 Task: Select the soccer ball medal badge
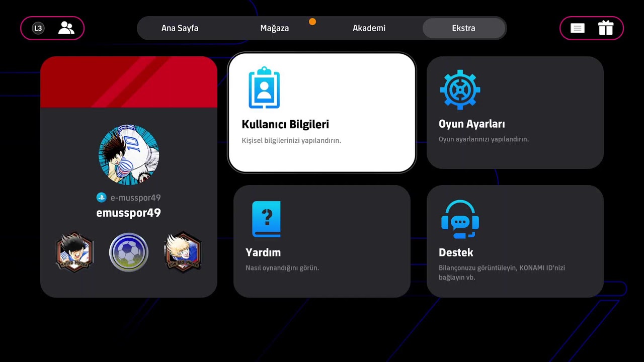(129, 252)
